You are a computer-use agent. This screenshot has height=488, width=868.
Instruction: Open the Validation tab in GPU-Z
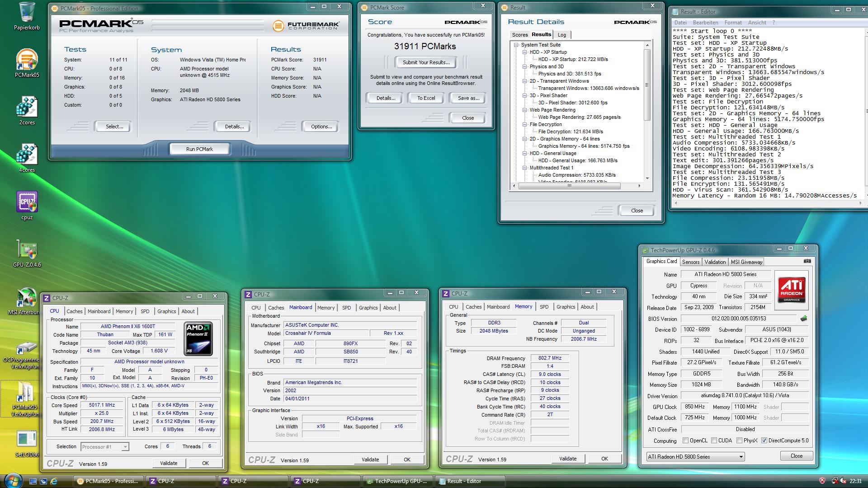tap(715, 262)
